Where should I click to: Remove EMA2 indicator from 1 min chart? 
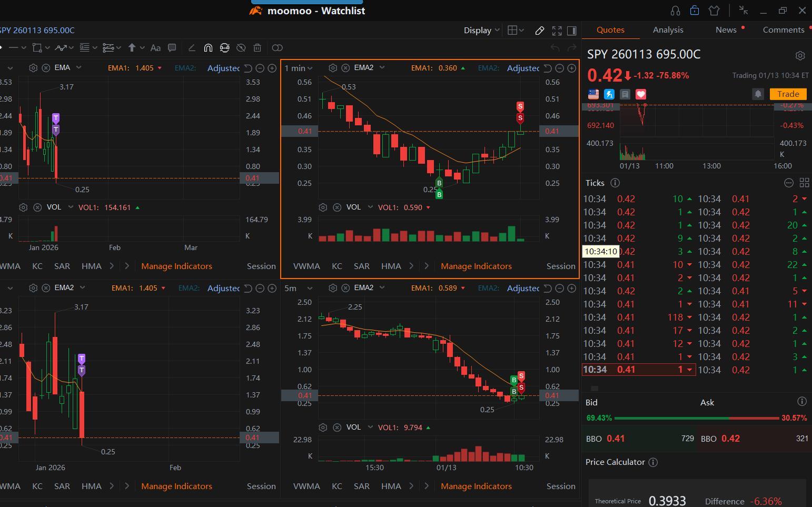(x=345, y=68)
